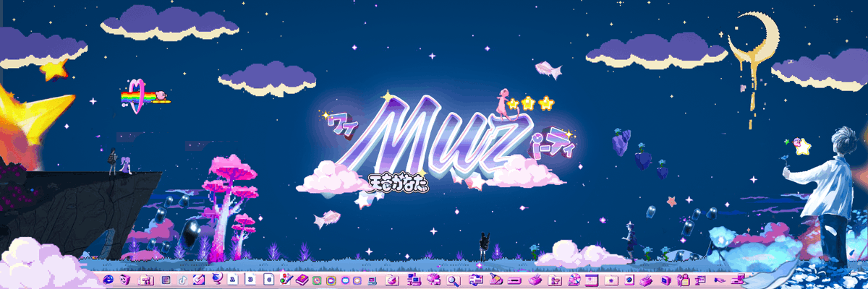Open the mail card with arrows icon
Image resolution: width=868 pixels, height=289 pixels.
(x=475, y=280)
